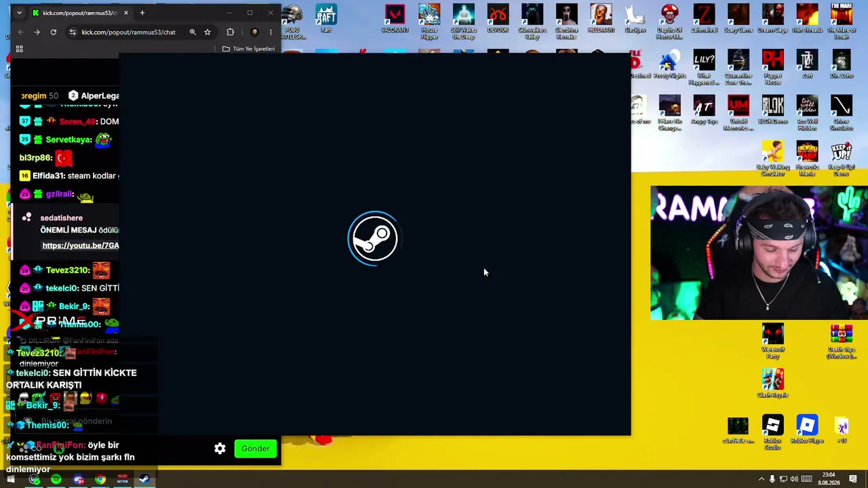Open Spotify from the taskbar

tap(56, 480)
